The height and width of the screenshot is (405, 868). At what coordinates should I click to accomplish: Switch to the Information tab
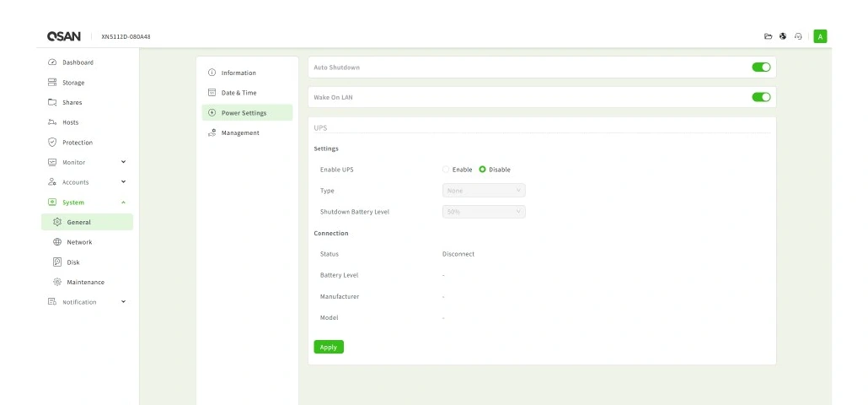click(247, 73)
